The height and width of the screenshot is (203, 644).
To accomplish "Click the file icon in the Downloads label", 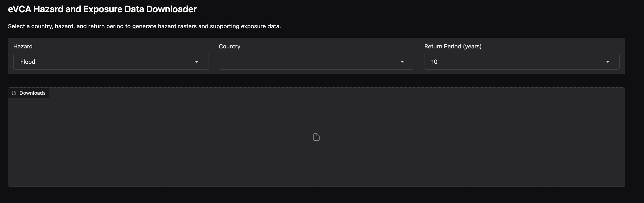I will pos(14,93).
